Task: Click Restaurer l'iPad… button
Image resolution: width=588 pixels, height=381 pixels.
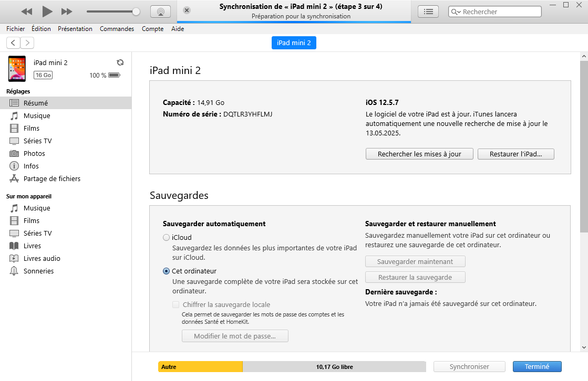Action: click(x=515, y=154)
